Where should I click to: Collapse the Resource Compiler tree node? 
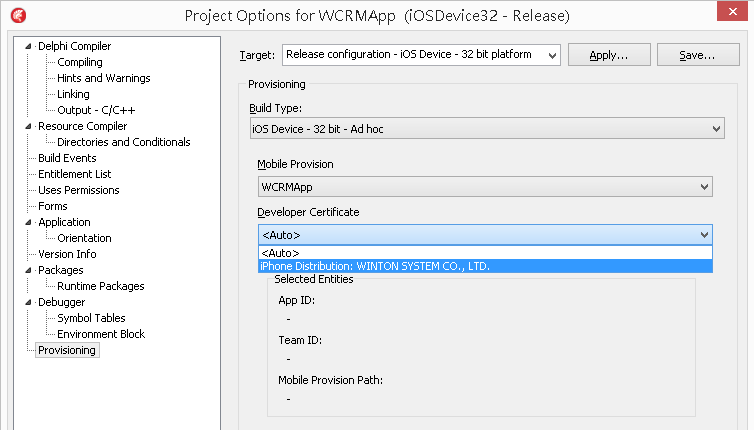click(28, 126)
